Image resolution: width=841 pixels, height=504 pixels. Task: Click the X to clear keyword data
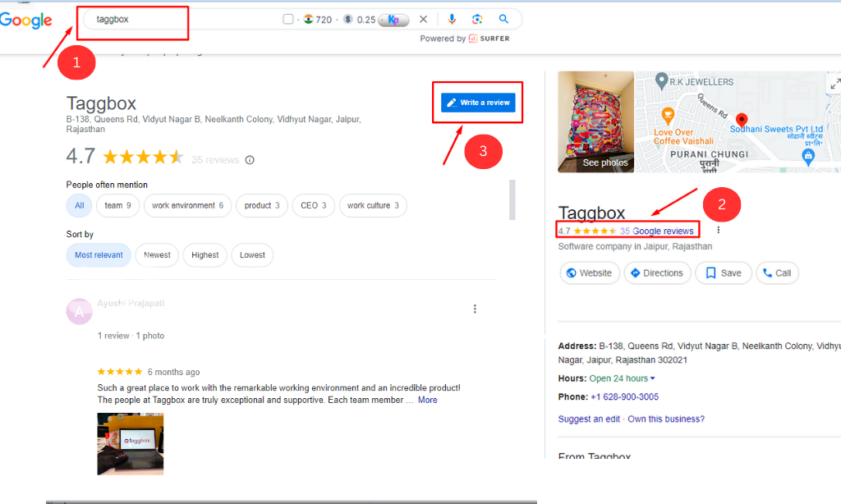click(423, 18)
